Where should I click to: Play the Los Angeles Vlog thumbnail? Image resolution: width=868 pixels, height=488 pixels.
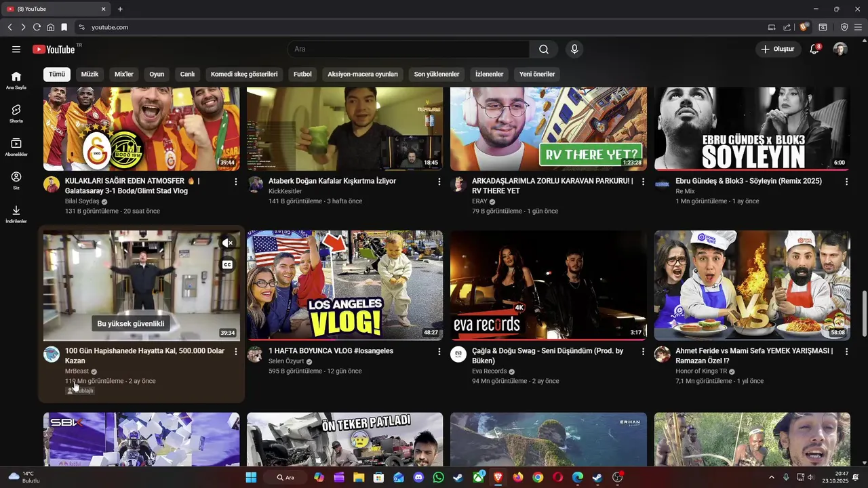(x=344, y=285)
